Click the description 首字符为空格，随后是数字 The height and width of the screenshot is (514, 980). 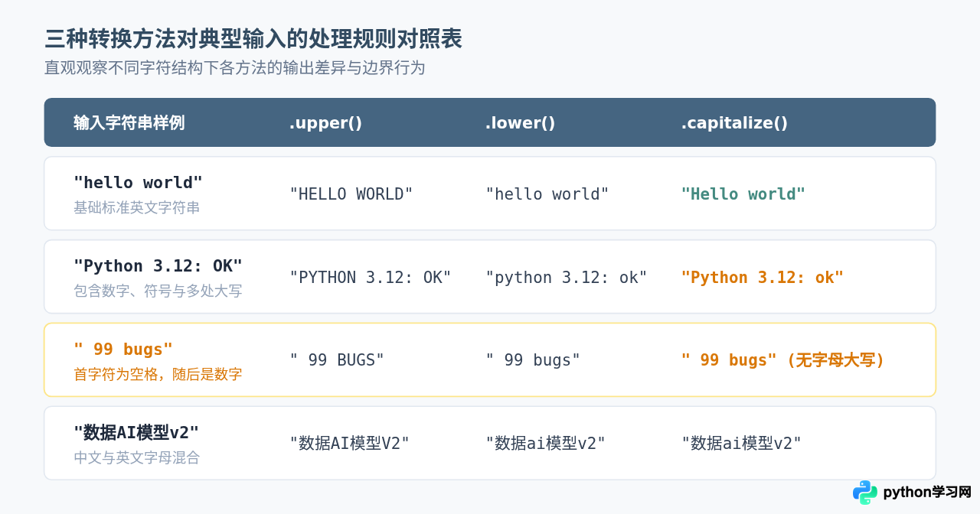(158, 375)
